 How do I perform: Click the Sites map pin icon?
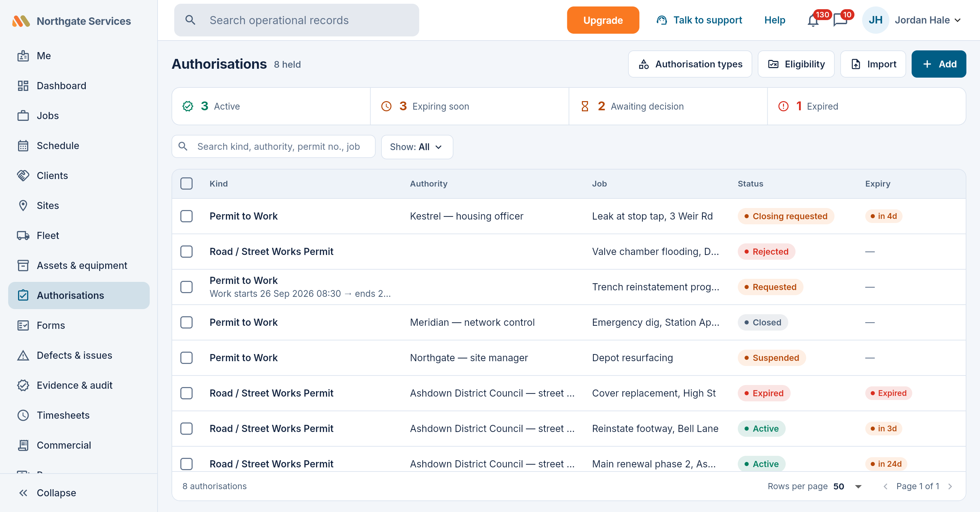click(23, 206)
